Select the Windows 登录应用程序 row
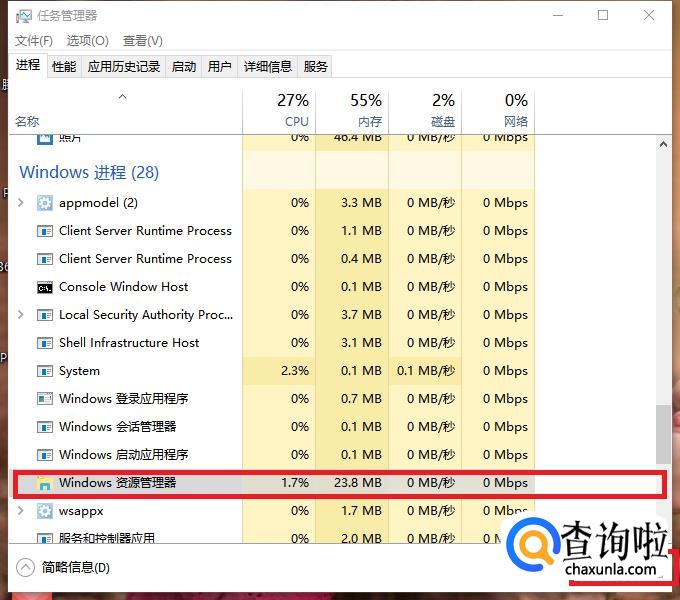680x600 pixels. tap(271, 398)
